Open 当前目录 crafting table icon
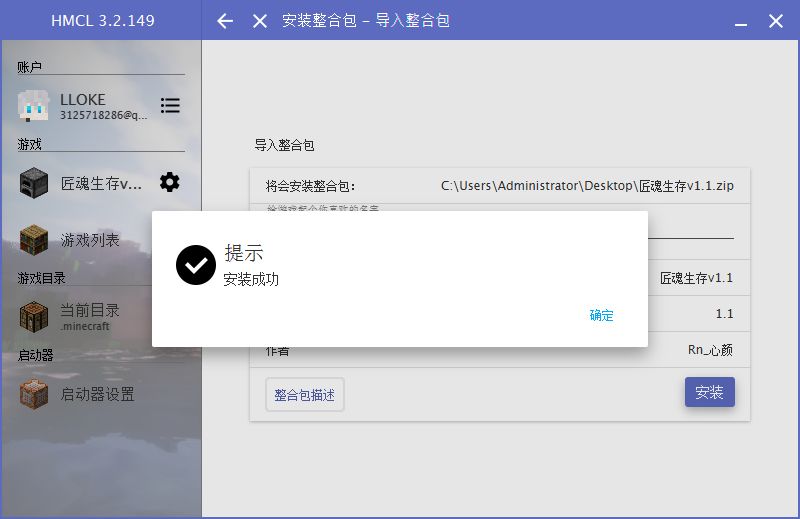This screenshot has height=519, width=800. pos(34,317)
